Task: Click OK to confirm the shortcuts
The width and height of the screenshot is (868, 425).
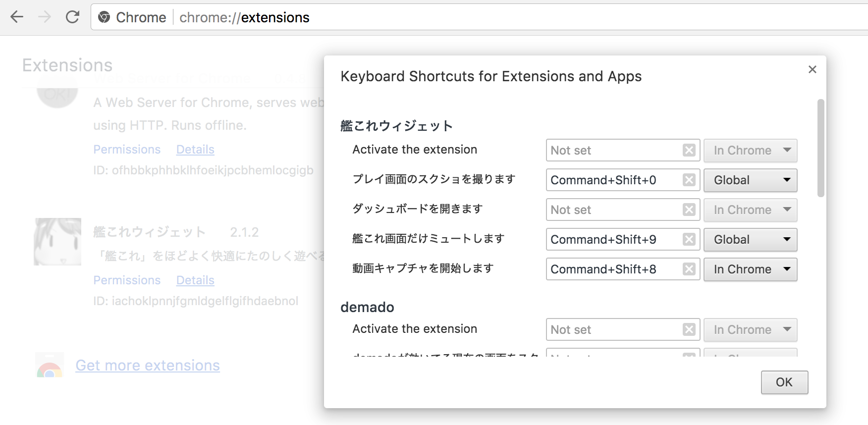Action: pos(784,382)
